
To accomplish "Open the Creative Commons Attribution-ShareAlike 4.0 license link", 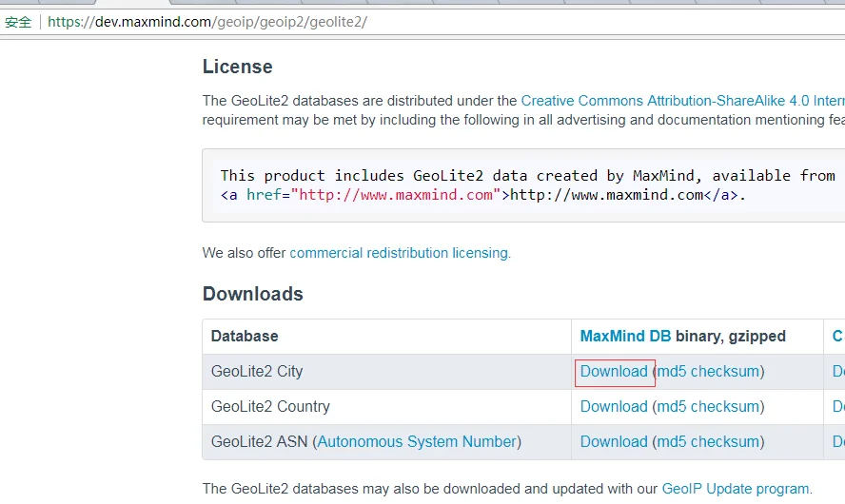I will (683, 101).
